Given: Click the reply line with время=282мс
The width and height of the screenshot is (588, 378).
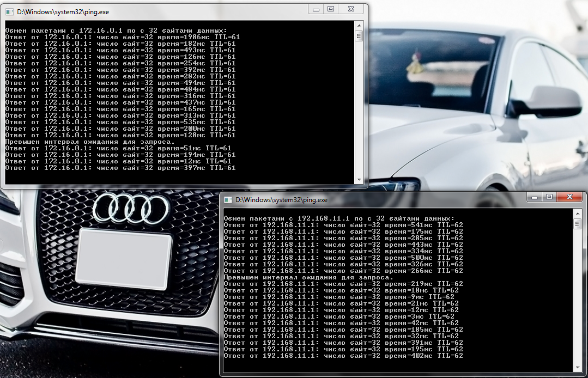Looking at the screenshot, I should pos(120,76).
